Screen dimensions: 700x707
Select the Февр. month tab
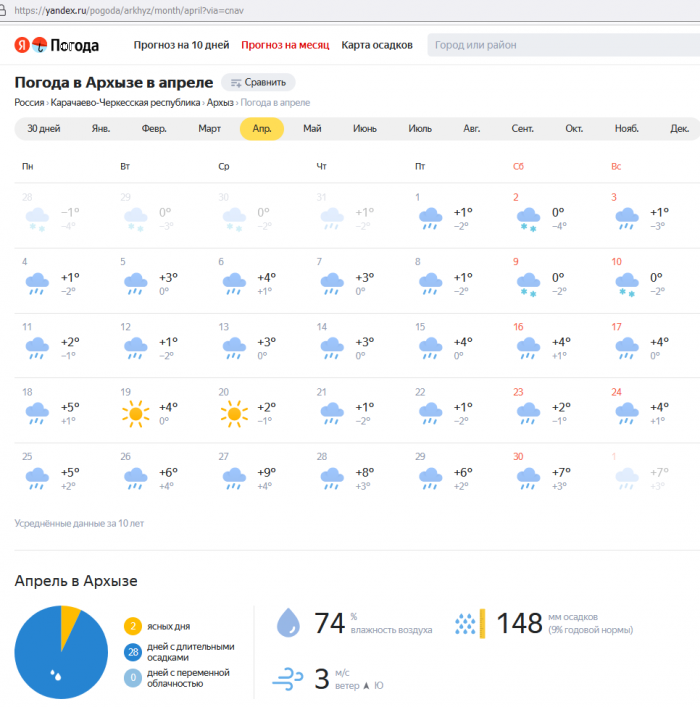[154, 129]
